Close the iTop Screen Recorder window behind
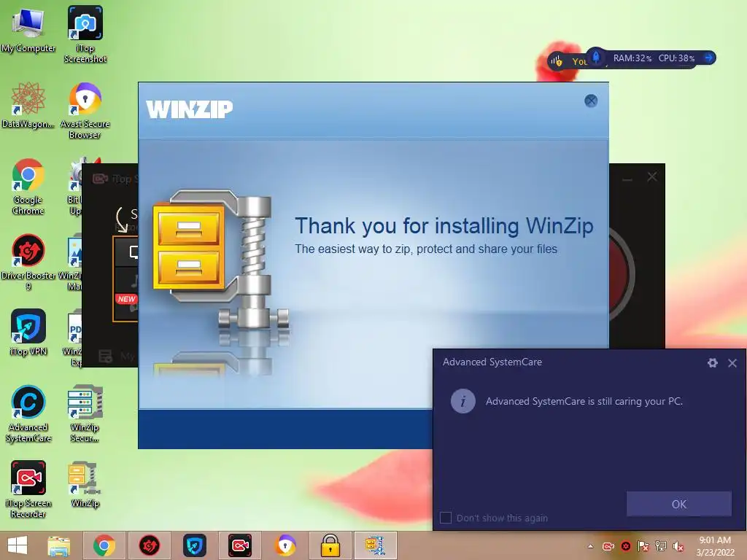747x560 pixels. [652, 176]
